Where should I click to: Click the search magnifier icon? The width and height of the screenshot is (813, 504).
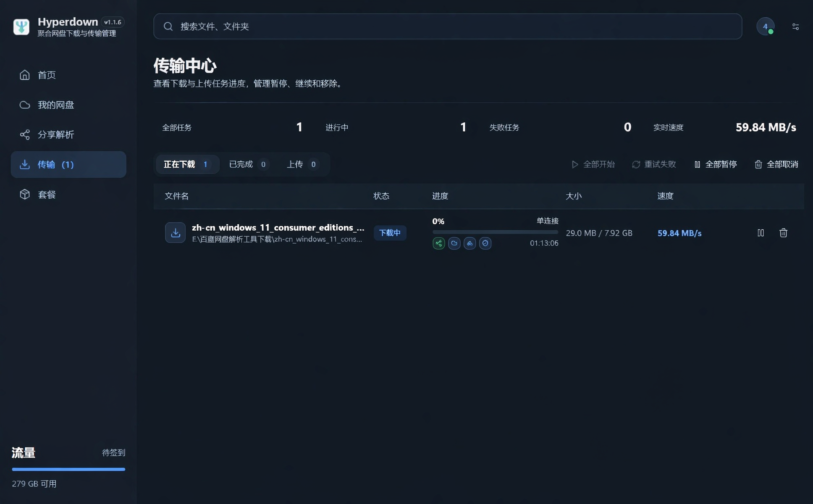pyautogui.click(x=168, y=26)
